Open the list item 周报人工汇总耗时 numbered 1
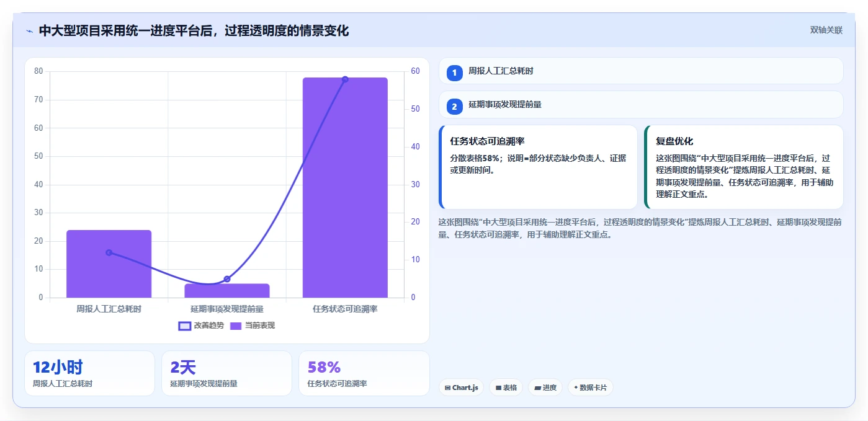The image size is (868, 421). click(641, 71)
